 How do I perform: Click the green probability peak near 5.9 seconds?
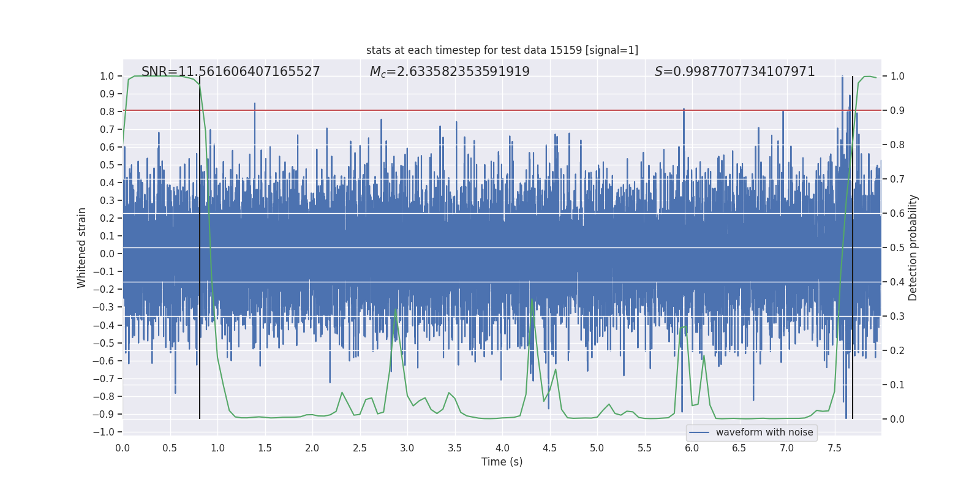click(x=685, y=326)
